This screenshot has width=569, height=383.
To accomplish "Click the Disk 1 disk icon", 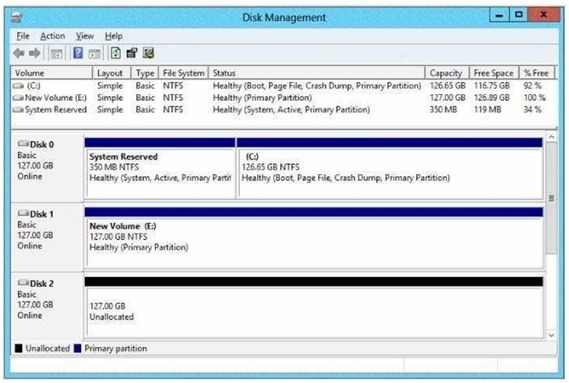I will [23, 213].
